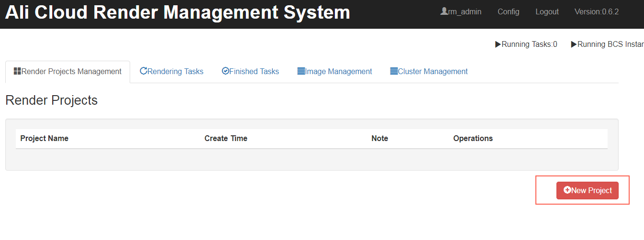Click the triangle icon before Running BCS
The width and height of the screenshot is (644, 240).
point(574,44)
